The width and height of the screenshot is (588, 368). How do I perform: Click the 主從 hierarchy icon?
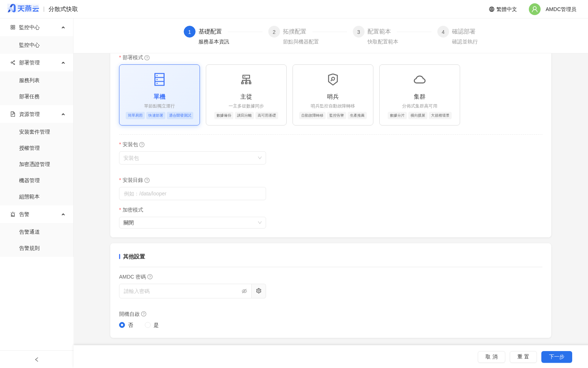point(246,79)
